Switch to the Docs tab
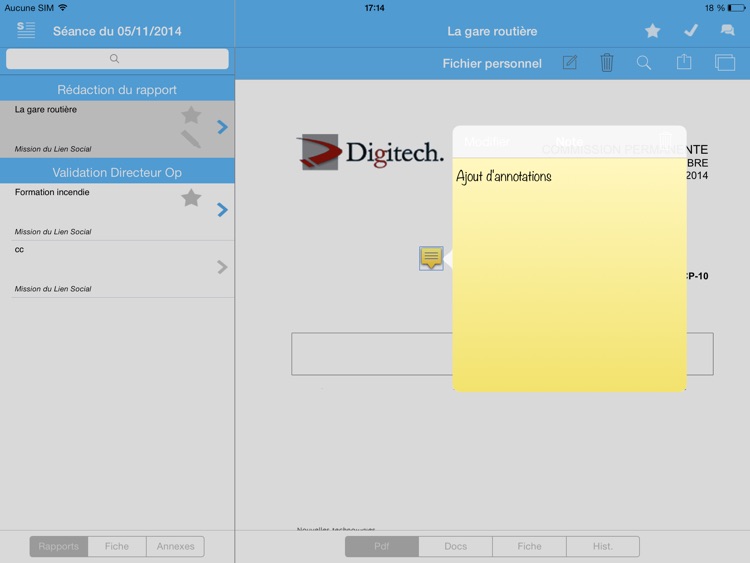 tap(455, 546)
